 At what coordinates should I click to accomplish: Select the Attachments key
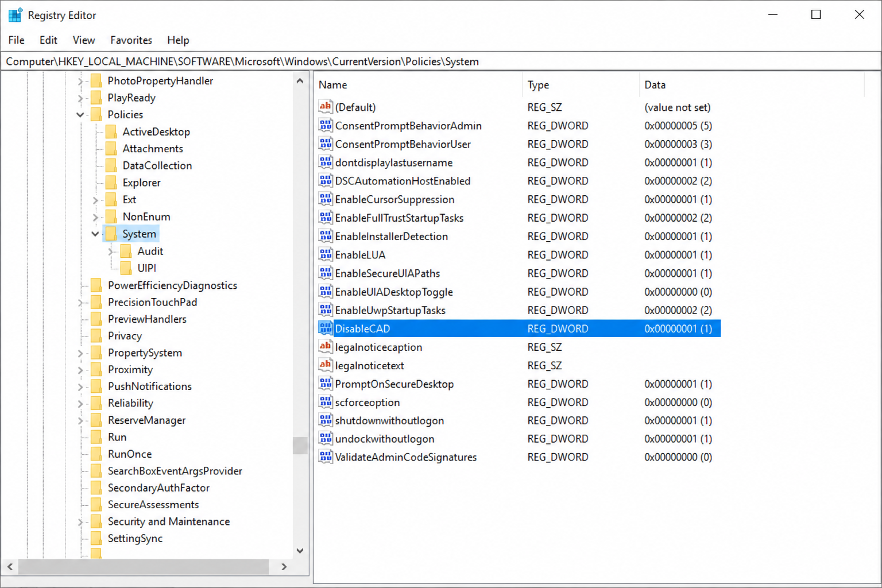(153, 149)
